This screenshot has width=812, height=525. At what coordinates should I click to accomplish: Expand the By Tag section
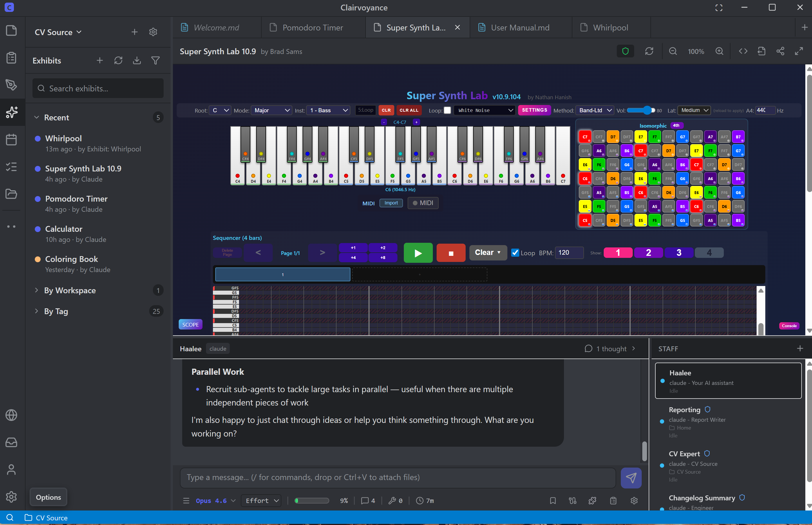click(x=37, y=311)
